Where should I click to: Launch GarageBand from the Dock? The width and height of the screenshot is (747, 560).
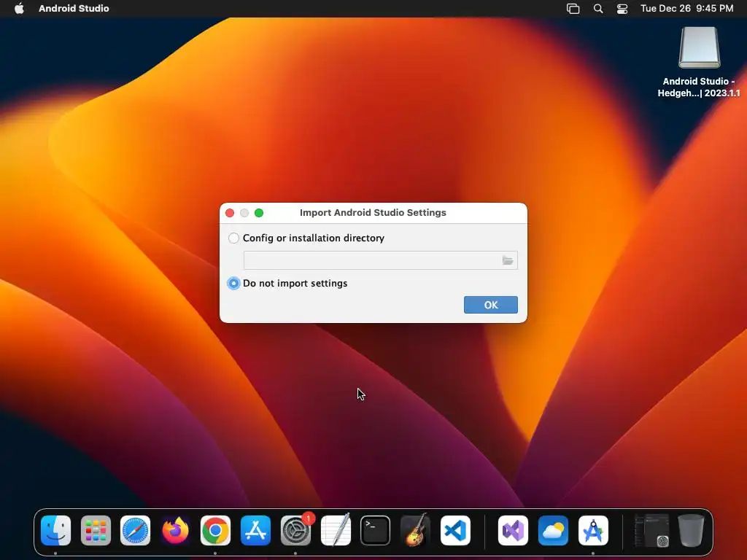[x=415, y=531]
